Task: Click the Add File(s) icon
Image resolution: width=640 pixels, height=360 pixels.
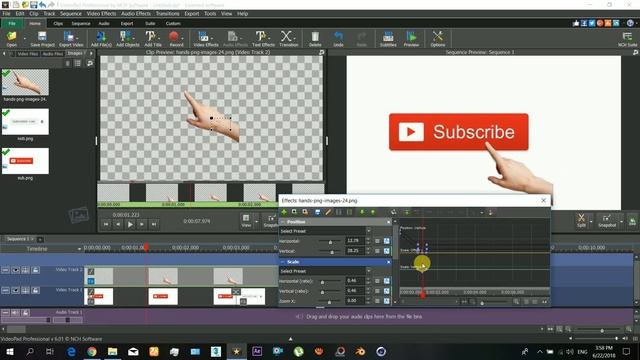Action: pyautogui.click(x=101, y=37)
